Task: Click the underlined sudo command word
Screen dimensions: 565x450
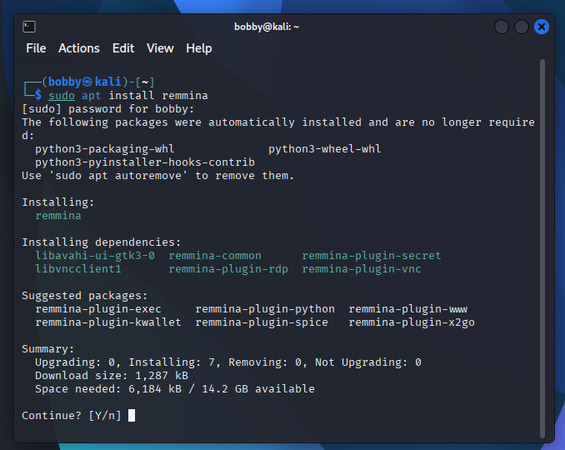Action: pos(62,95)
